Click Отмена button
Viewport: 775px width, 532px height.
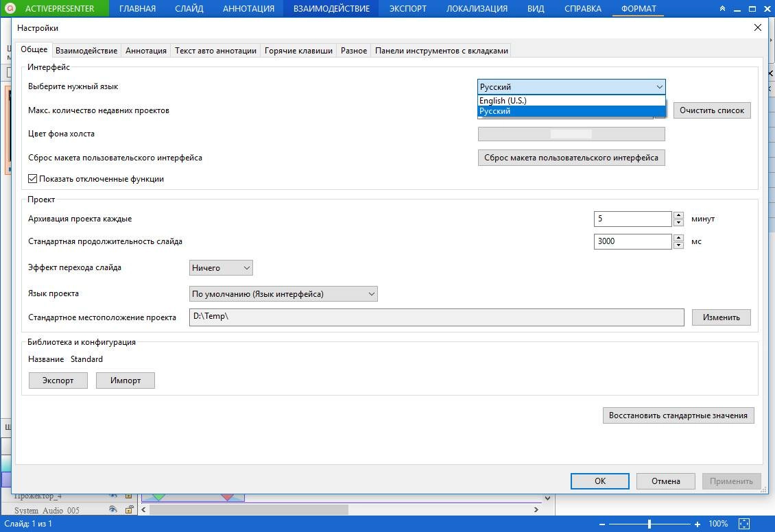click(x=666, y=481)
